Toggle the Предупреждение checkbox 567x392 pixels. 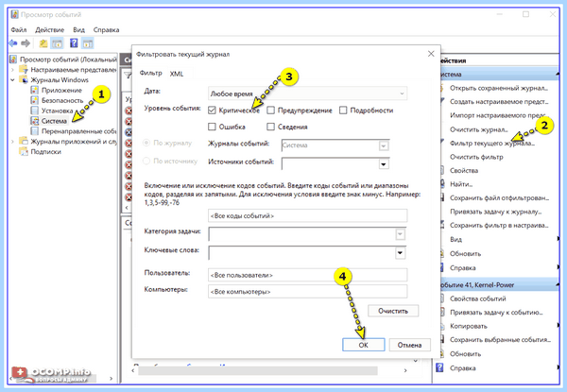tap(270, 111)
